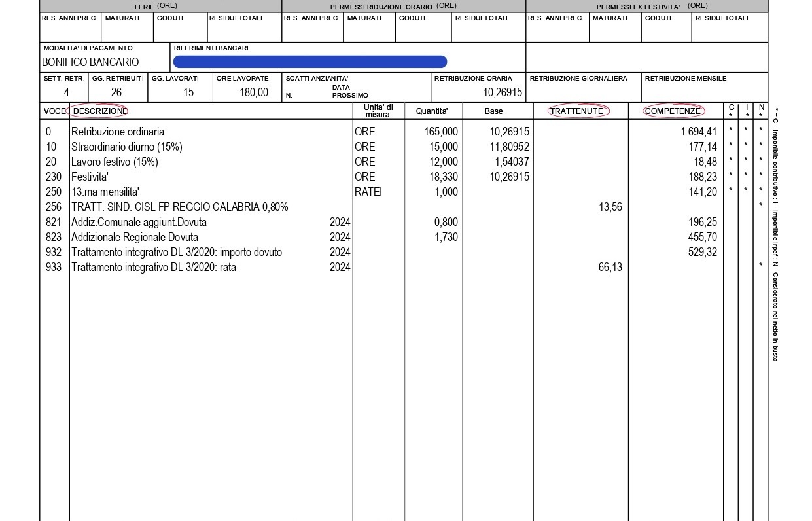This screenshot has width=812, height=521.
Task: Click the circled COMPETENZE column header
Action: pyautogui.click(x=673, y=111)
